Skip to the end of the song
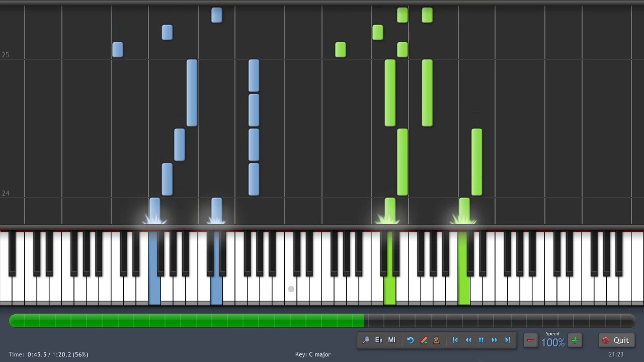Image resolution: width=644 pixels, height=362 pixels. coord(507,340)
